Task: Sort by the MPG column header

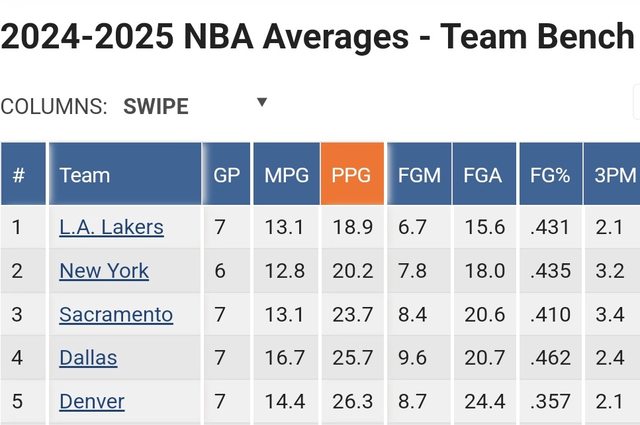Action: (x=286, y=175)
